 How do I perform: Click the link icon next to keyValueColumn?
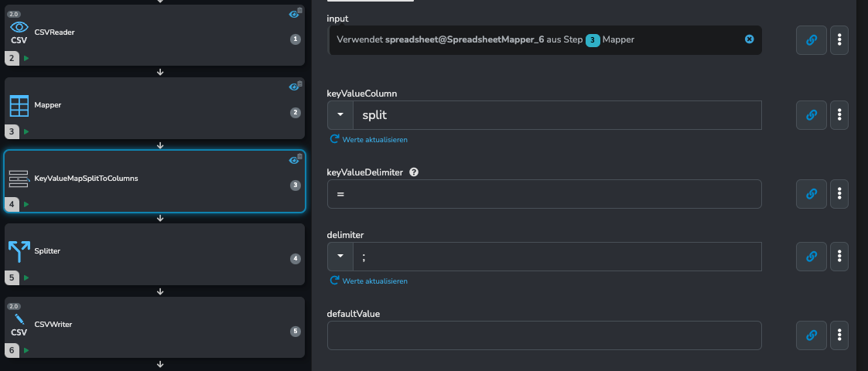(x=811, y=115)
